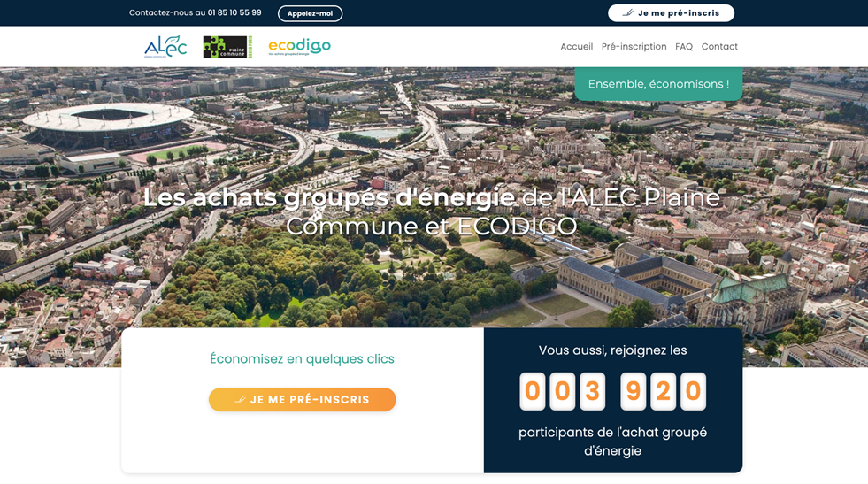Click the ALEC logo in the header

point(165,47)
